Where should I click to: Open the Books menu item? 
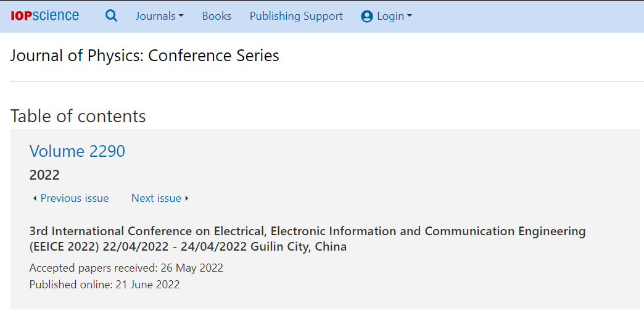[x=217, y=16]
